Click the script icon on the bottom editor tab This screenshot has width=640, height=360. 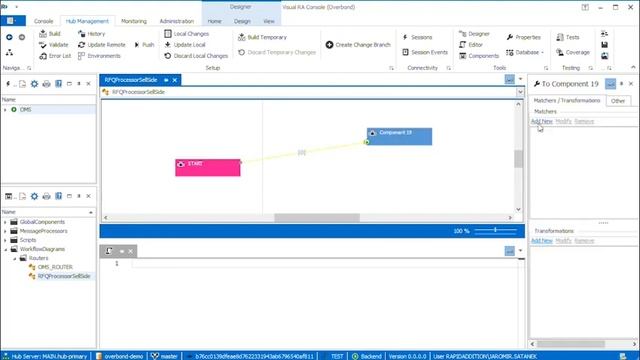click(x=109, y=251)
